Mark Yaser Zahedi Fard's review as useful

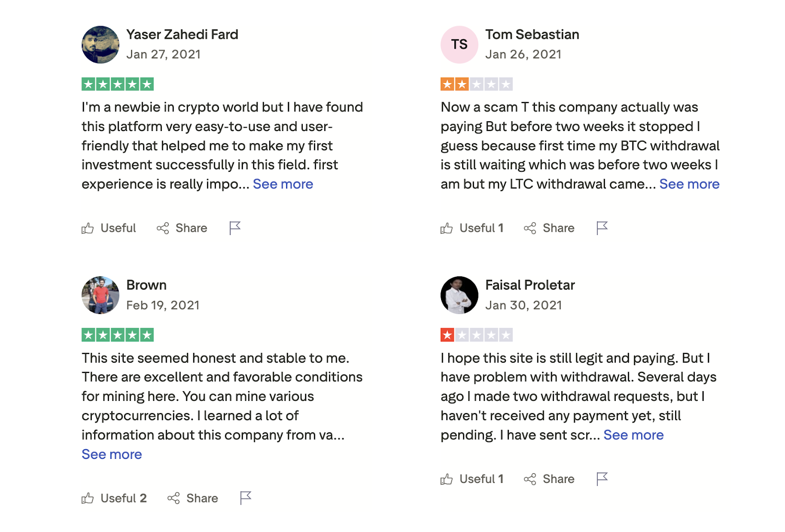[x=109, y=228]
